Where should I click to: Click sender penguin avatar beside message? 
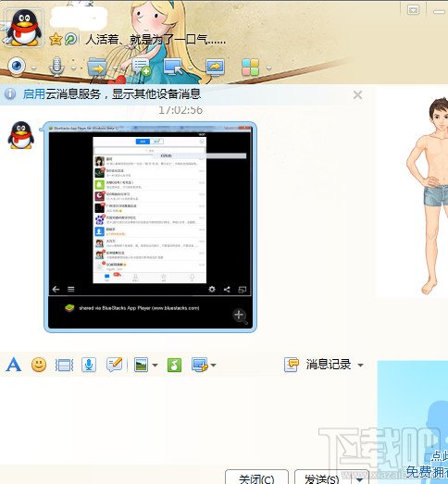pos(20,135)
